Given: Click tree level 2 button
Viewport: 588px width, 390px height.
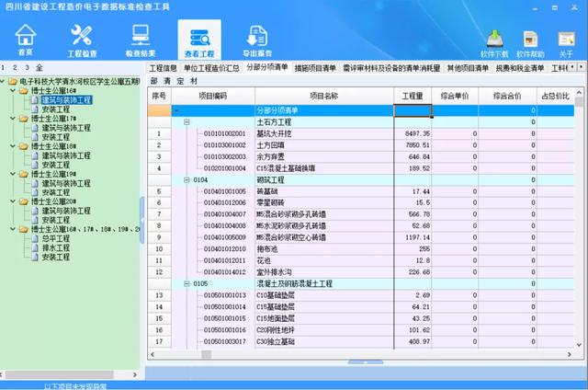Looking at the screenshot, I should (15, 67).
